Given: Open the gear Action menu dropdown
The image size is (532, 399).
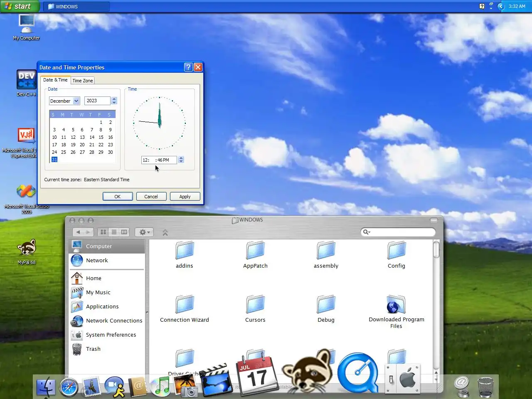Looking at the screenshot, I should coord(144,232).
